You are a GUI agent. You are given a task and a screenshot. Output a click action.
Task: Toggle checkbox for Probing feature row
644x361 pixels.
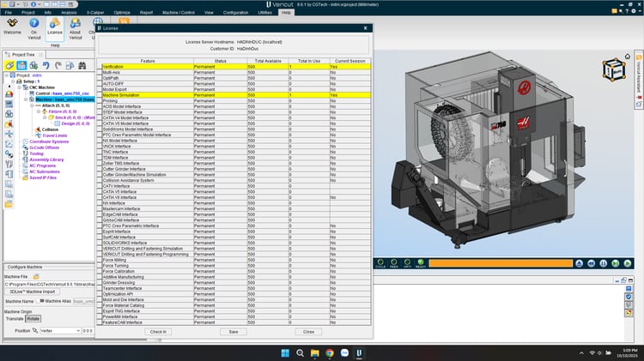100,101
